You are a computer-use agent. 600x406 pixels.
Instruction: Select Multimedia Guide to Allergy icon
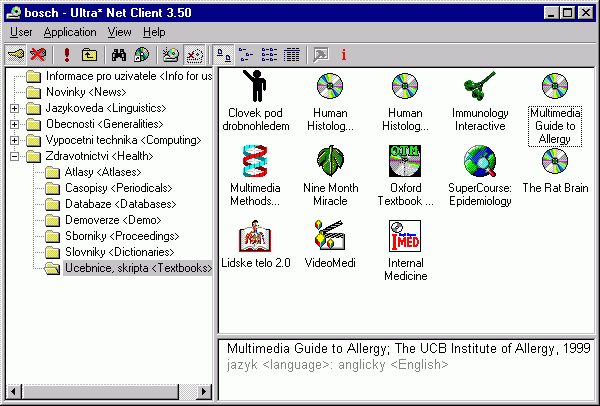tap(555, 86)
